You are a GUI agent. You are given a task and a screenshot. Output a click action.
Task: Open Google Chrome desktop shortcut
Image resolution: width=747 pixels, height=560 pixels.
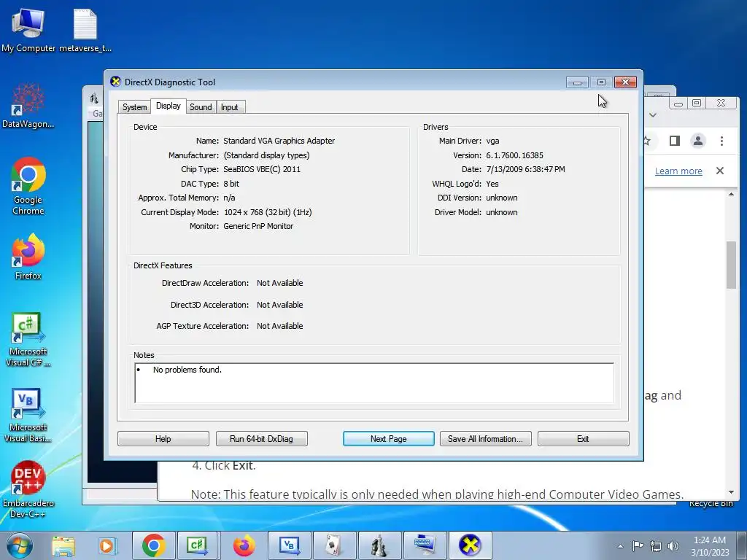[28, 186]
